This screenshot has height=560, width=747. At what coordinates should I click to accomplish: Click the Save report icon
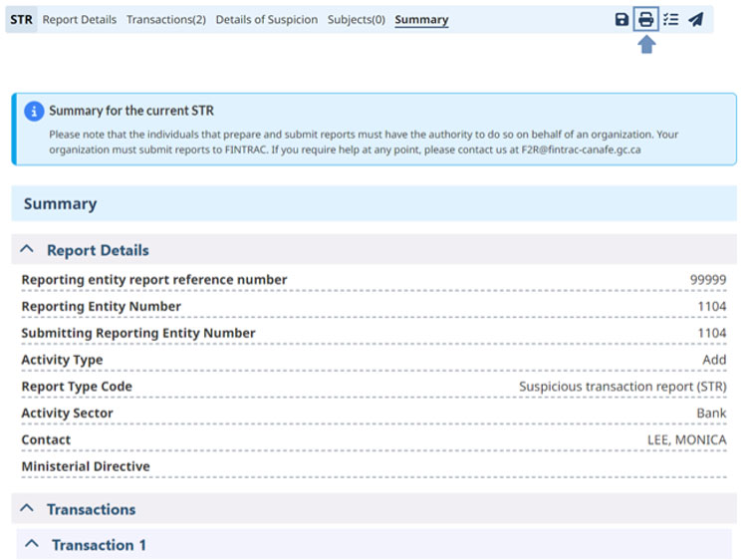622,20
